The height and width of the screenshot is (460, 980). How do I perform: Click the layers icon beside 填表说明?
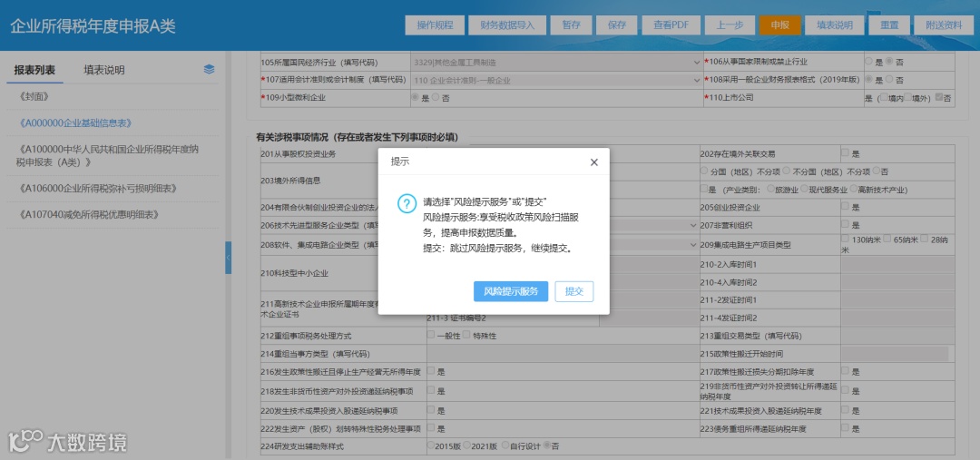pyautogui.click(x=210, y=69)
